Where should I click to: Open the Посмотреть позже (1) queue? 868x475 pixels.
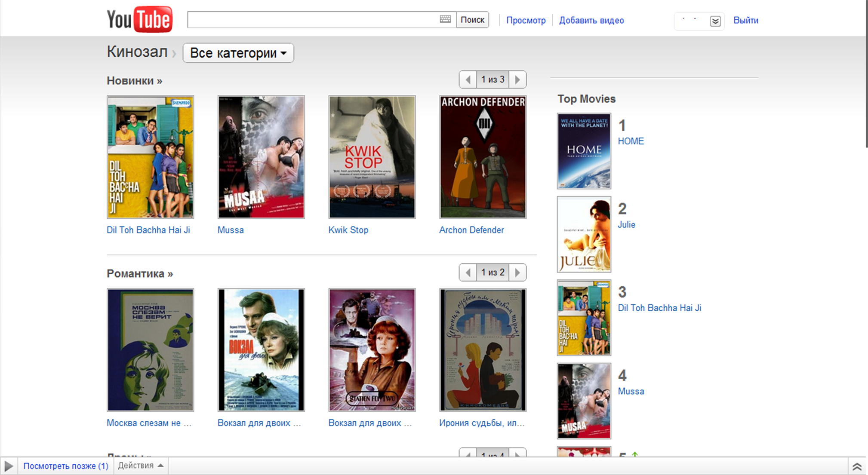pyautogui.click(x=65, y=466)
